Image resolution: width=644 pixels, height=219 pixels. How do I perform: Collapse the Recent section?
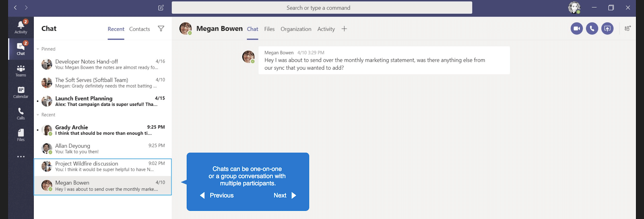(x=38, y=115)
